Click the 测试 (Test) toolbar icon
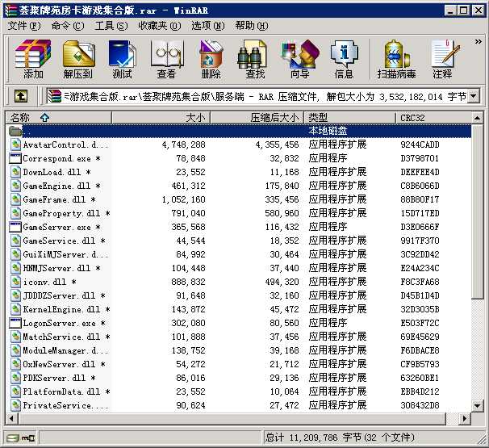489x448 pixels. click(x=123, y=59)
